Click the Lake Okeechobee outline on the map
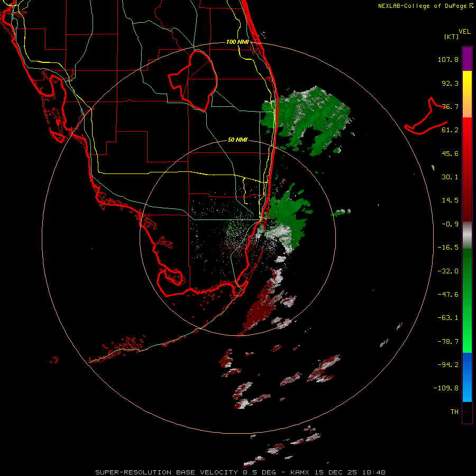The width and height of the screenshot is (476, 476). (193, 80)
